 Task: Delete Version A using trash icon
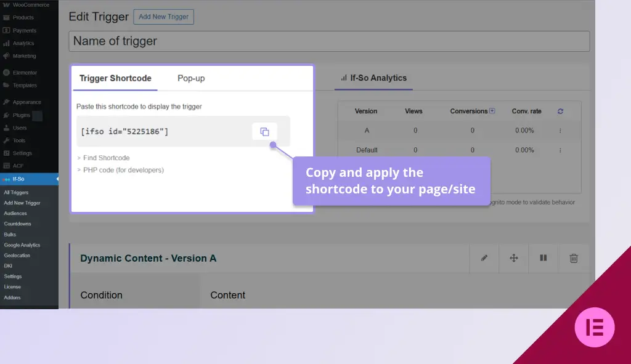[x=573, y=258]
